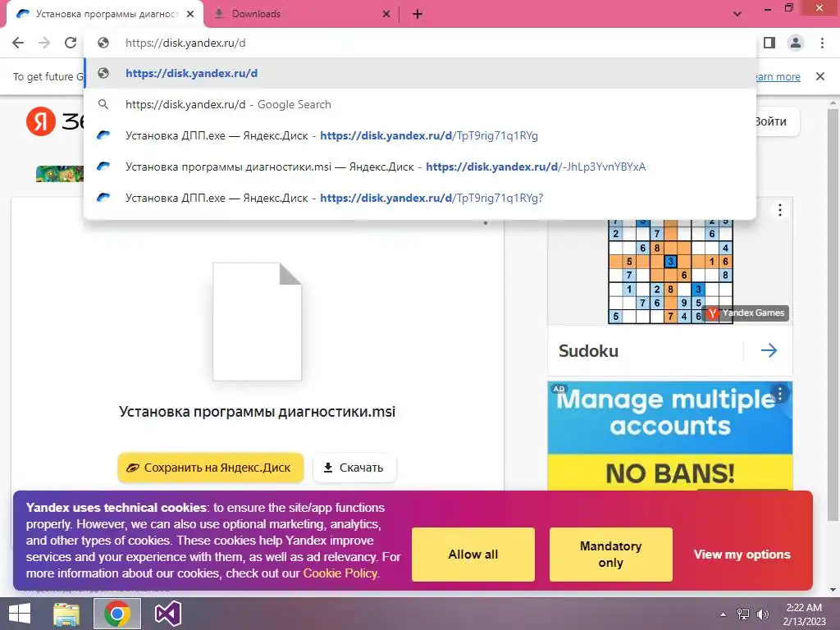Click the taskbar clock 2:22 AM
This screenshot has height=630, width=840.
pos(804,614)
